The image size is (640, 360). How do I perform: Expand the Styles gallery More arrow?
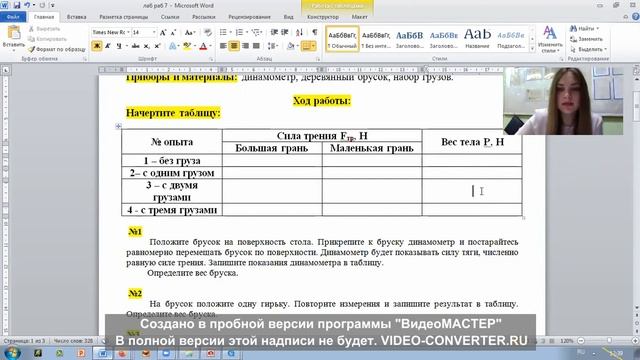click(532, 49)
